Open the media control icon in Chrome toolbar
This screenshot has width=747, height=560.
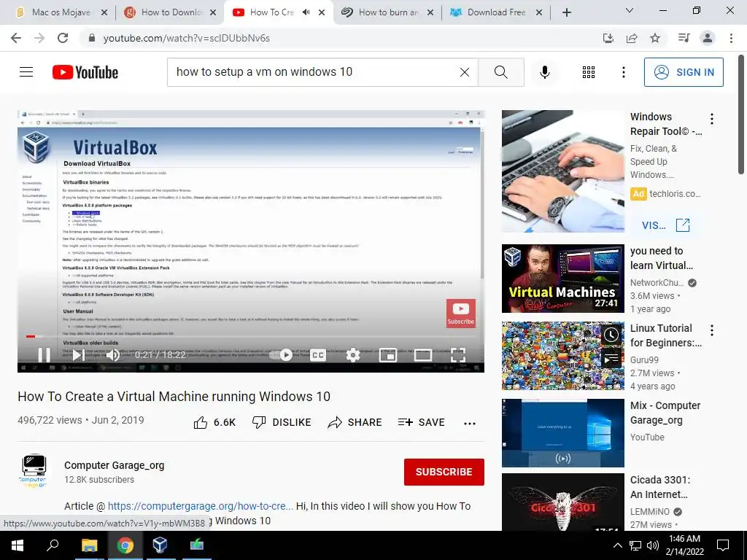pos(684,38)
